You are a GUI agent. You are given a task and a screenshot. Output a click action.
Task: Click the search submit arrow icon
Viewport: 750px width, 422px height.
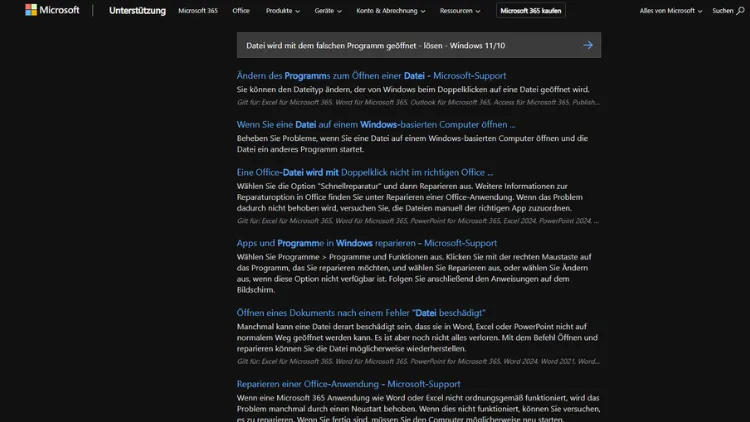coord(588,45)
